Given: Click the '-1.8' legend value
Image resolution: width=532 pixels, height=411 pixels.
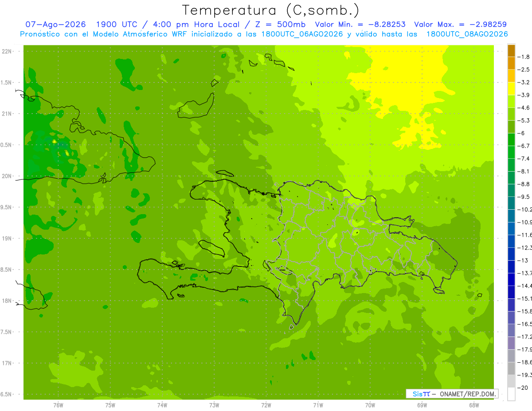Looking at the screenshot, I should pos(524,57).
